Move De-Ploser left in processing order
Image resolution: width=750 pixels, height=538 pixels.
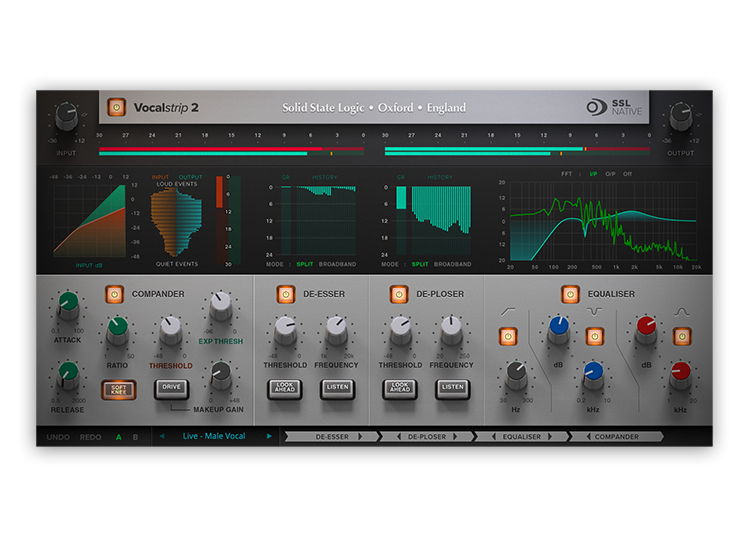[x=398, y=437]
